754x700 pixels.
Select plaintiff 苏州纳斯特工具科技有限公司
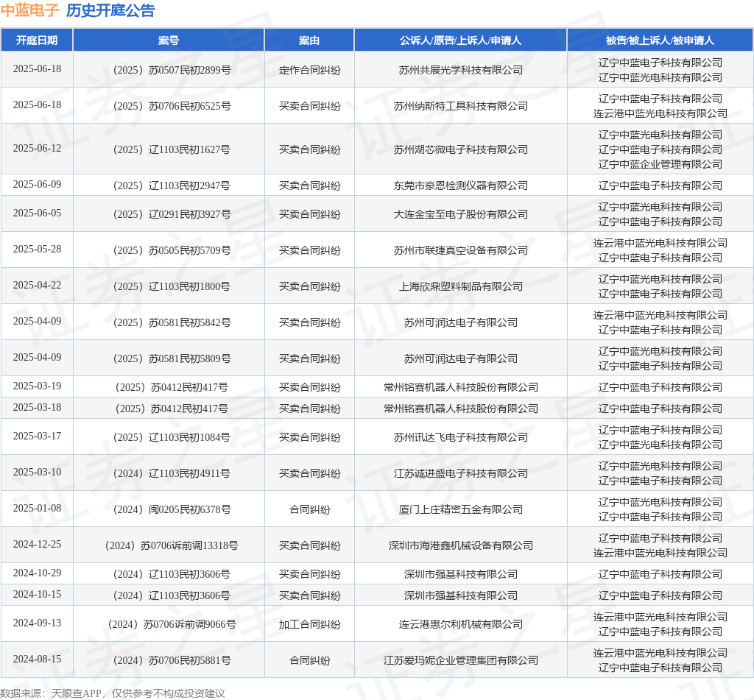coord(460,106)
